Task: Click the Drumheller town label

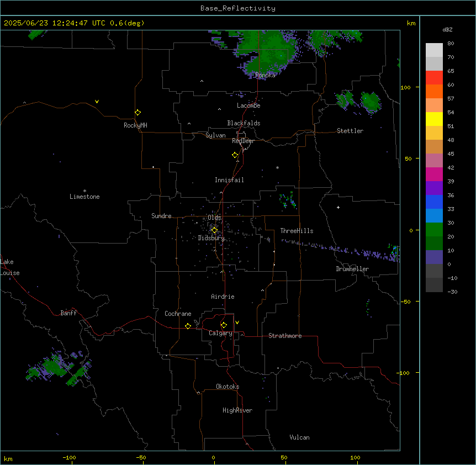Action: [352, 269]
